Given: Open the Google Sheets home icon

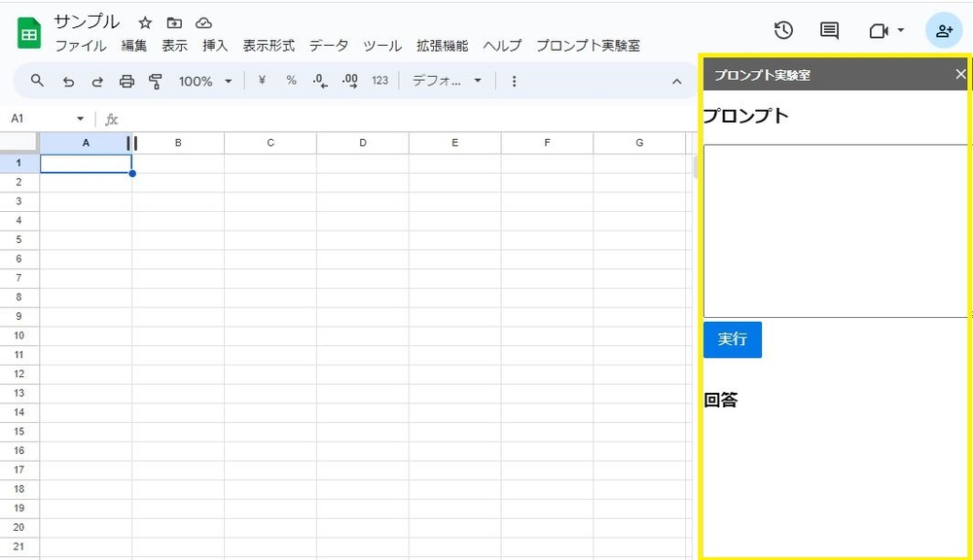Looking at the screenshot, I should [28, 33].
